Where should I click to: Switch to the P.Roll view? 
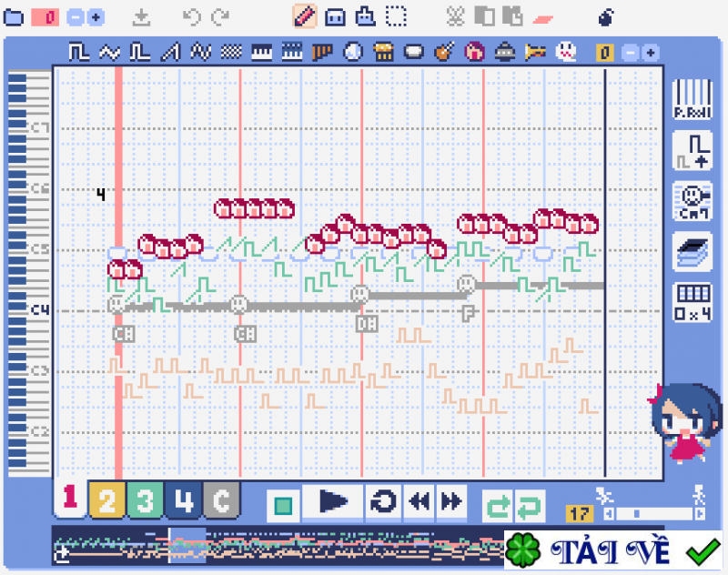coord(693,99)
